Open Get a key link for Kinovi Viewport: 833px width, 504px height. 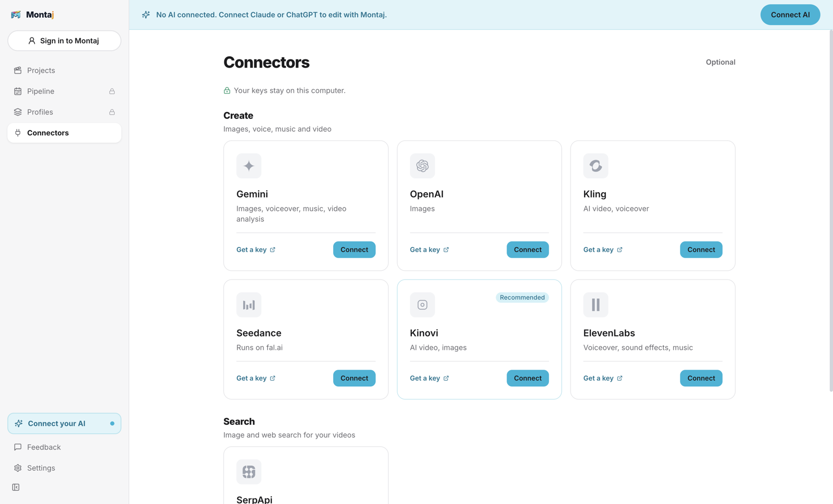click(x=430, y=379)
